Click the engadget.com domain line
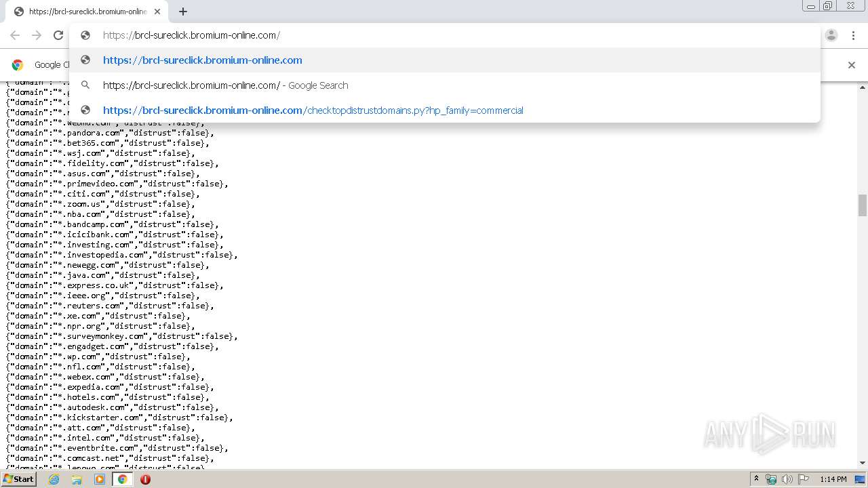This screenshot has width=868, height=488. pos(113,346)
